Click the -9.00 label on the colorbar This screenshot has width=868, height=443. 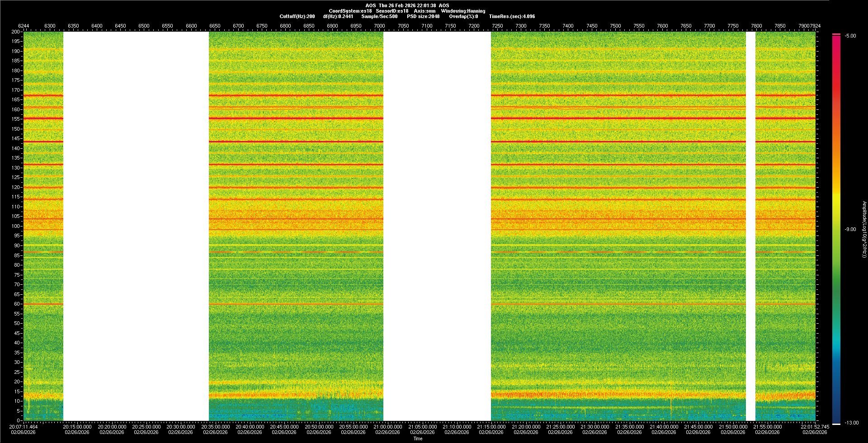[850, 230]
